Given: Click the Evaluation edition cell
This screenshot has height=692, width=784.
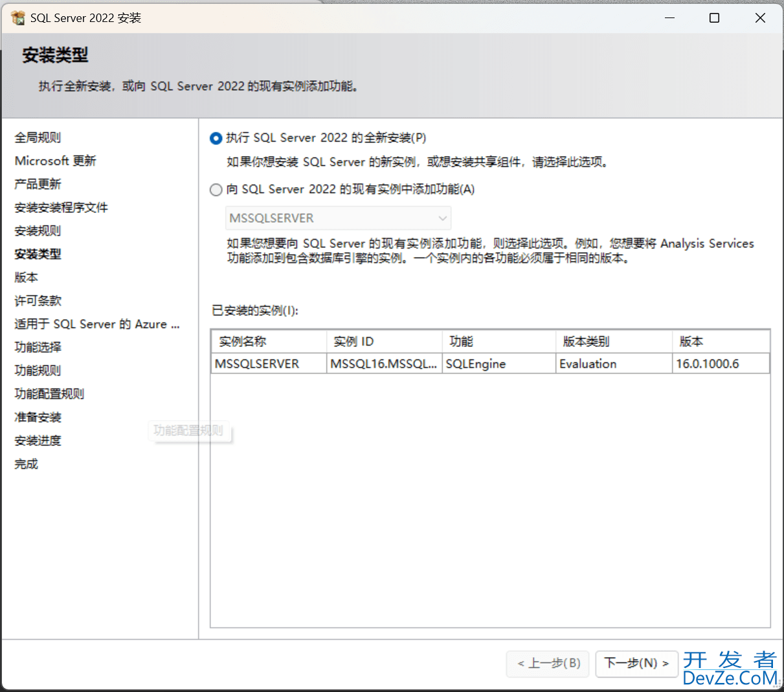Looking at the screenshot, I should click(614, 364).
